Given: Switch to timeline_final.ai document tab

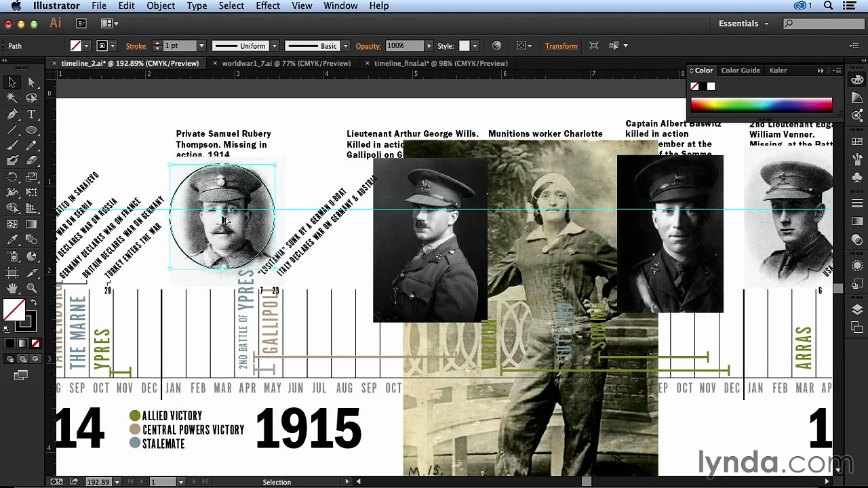Looking at the screenshot, I should point(441,63).
